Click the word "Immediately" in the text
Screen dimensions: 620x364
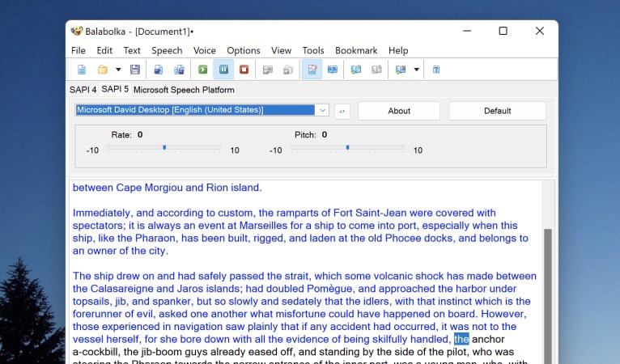[x=102, y=213]
